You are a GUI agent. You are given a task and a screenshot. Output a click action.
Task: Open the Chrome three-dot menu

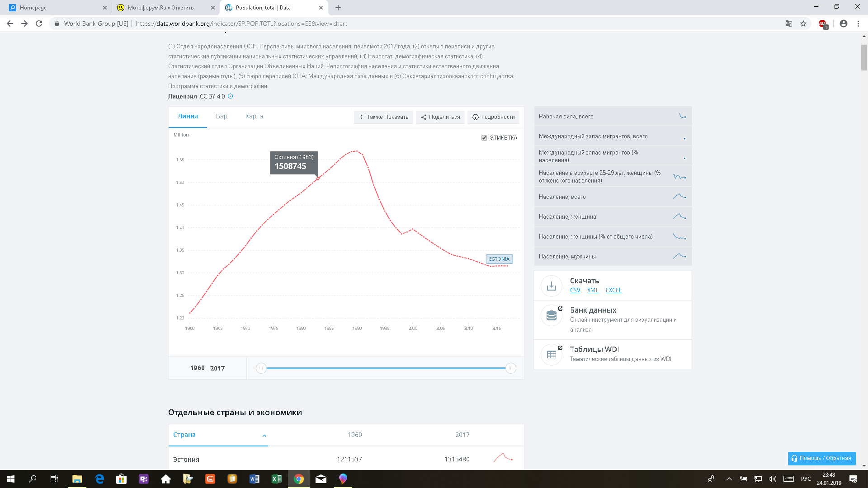click(858, 23)
